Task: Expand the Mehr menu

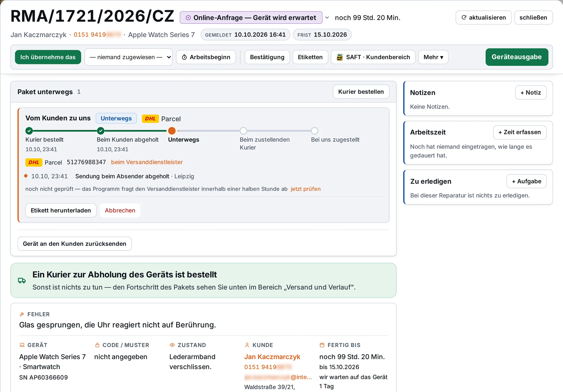Action: point(433,57)
